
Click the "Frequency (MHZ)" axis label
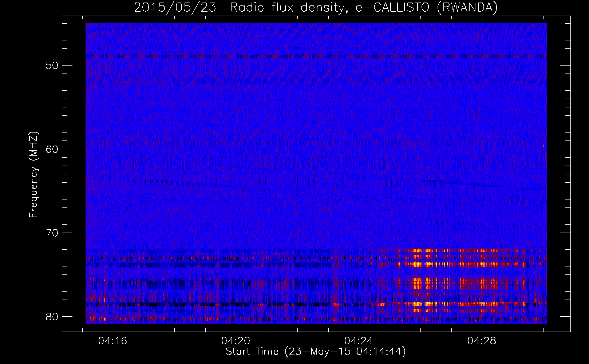tap(33, 175)
